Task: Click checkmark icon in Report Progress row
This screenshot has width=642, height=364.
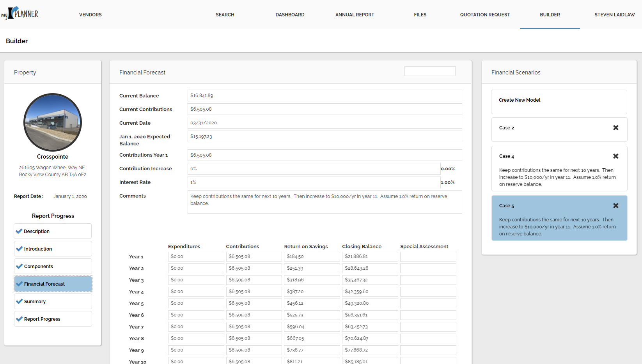Action: pyautogui.click(x=19, y=319)
